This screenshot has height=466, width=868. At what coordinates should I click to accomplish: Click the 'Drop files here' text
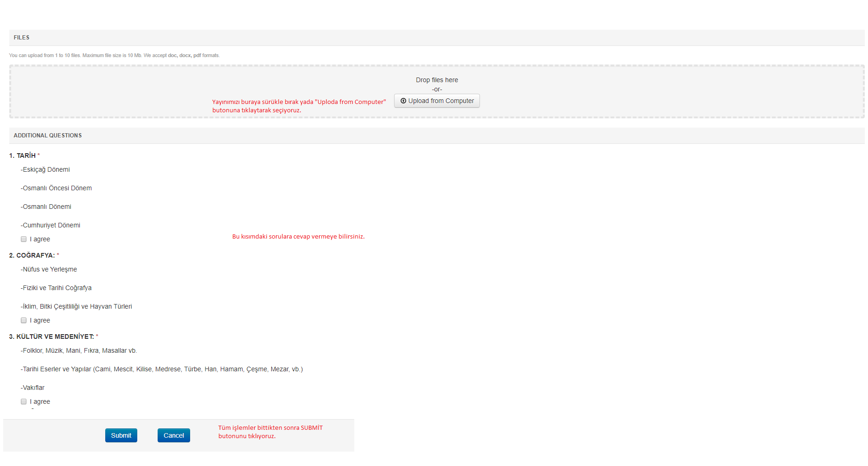436,80
